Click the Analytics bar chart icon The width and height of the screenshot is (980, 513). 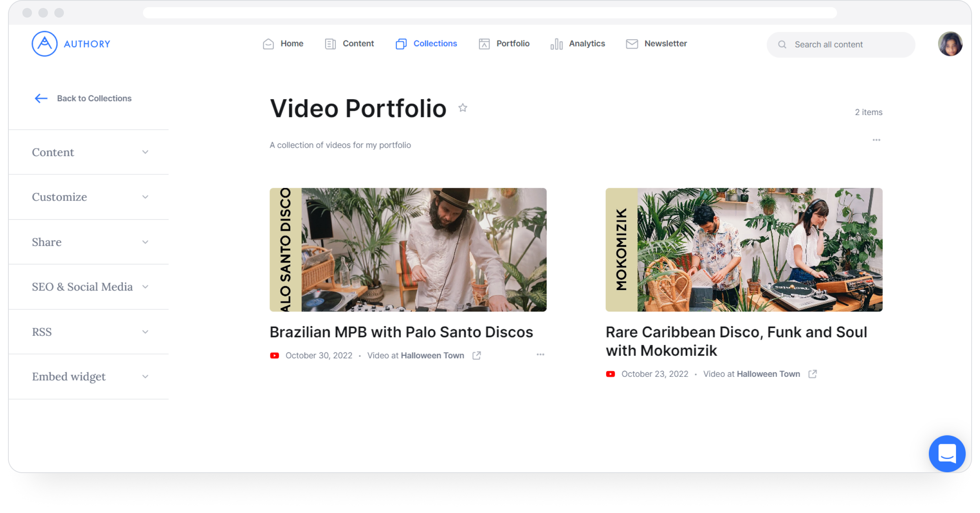point(556,44)
